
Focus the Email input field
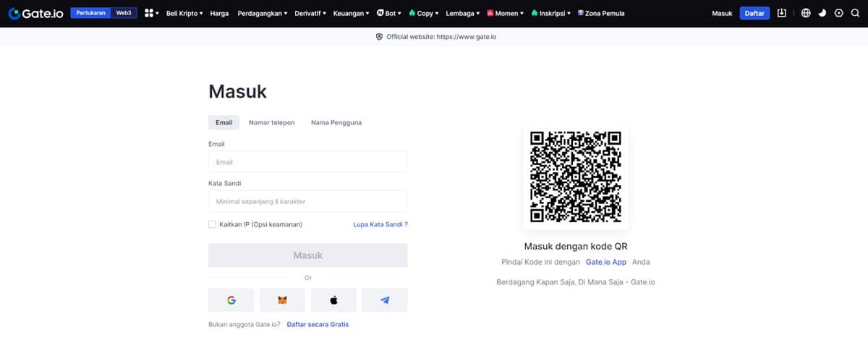(x=307, y=162)
